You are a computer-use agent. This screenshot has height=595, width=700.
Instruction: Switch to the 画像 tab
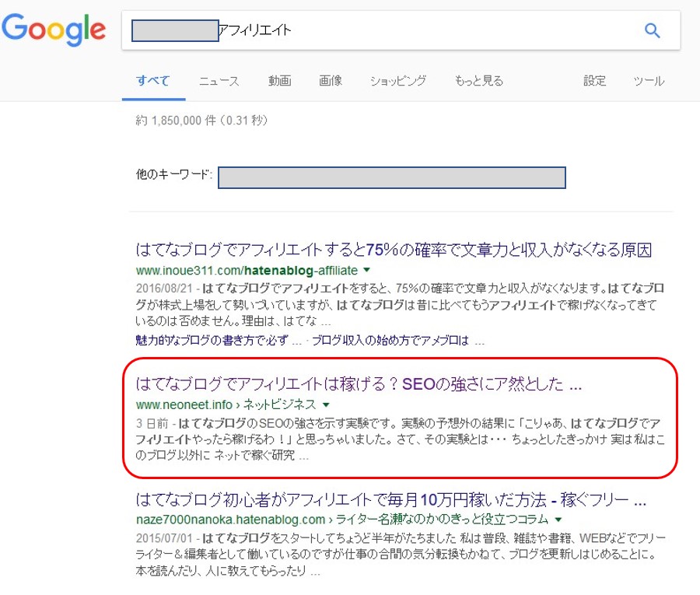331,81
